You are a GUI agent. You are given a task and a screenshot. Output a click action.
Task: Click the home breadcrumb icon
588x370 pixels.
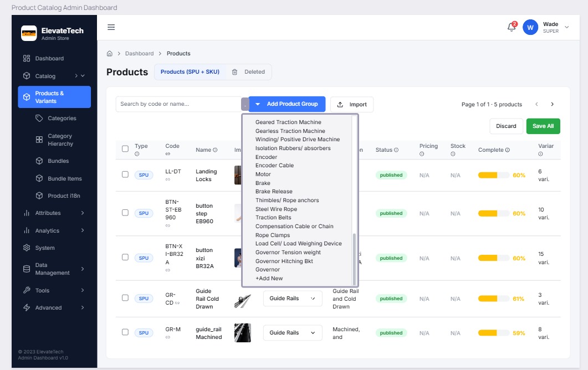click(x=110, y=54)
